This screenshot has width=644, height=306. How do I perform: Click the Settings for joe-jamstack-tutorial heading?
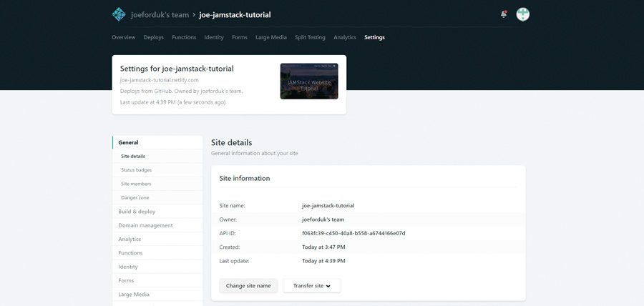pyautogui.click(x=177, y=69)
